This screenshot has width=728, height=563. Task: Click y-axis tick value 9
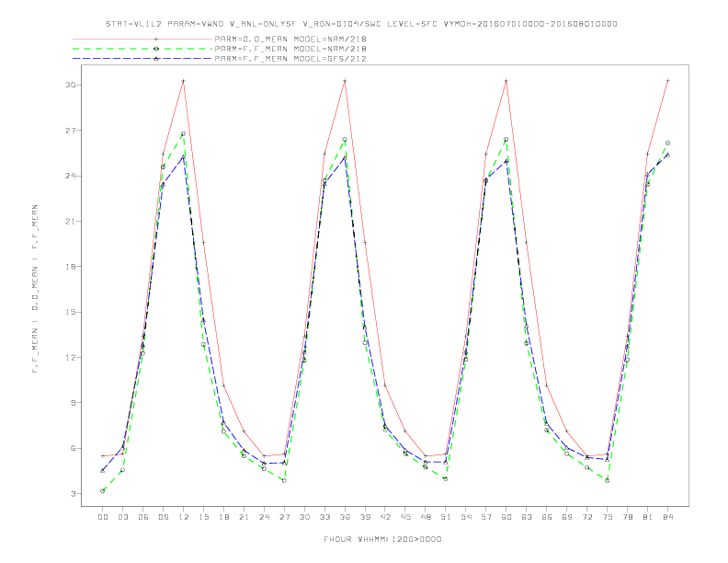[x=73, y=403]
